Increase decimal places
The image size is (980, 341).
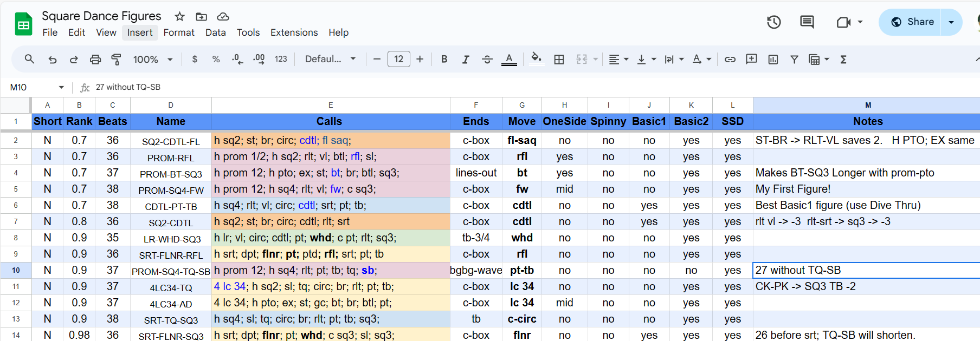(259, 60)
